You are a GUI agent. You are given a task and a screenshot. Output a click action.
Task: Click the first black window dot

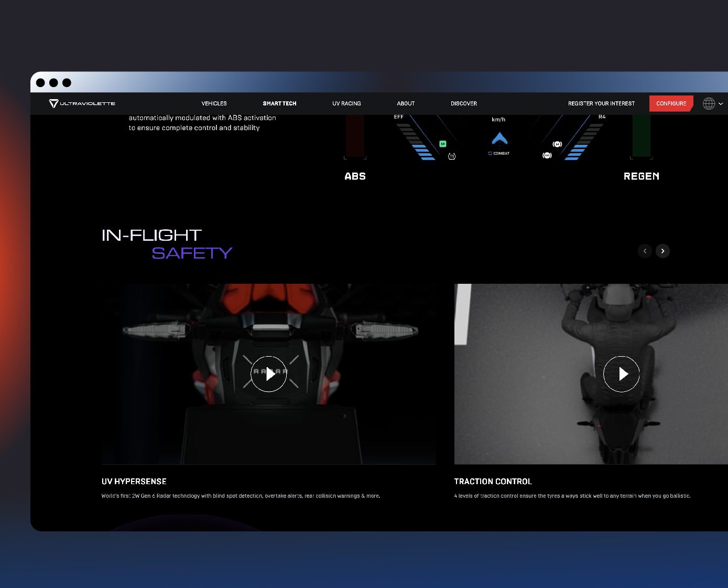pyautogui.click(x=40, y=83)
